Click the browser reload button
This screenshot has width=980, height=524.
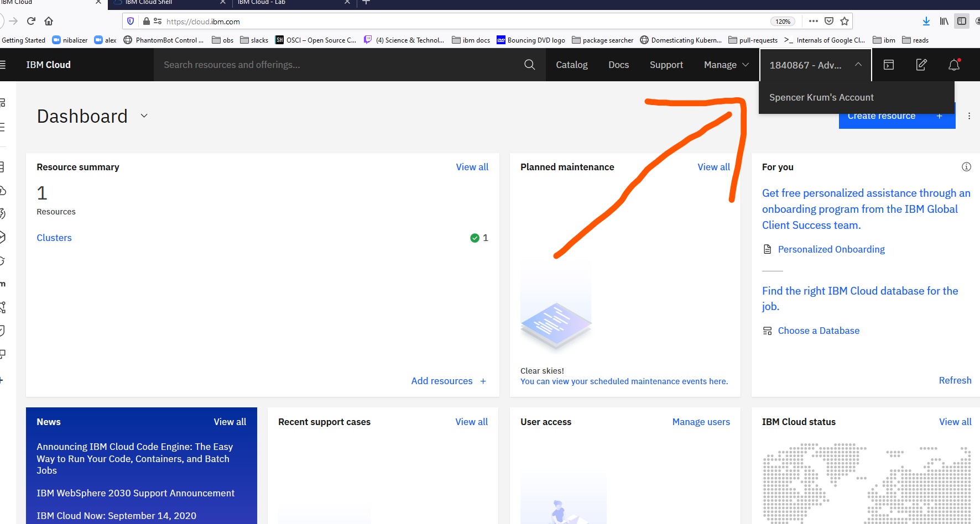pyautogui.click(x=31, y=21)
